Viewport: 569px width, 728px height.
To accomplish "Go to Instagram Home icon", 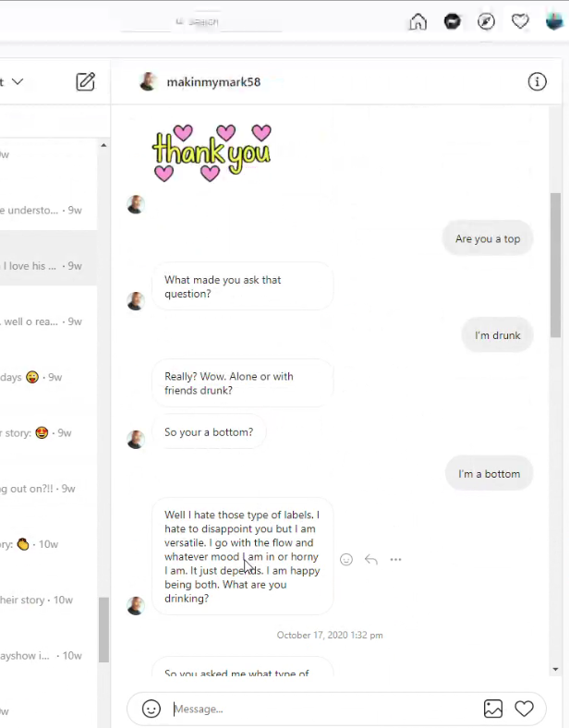I will point(418,21).
